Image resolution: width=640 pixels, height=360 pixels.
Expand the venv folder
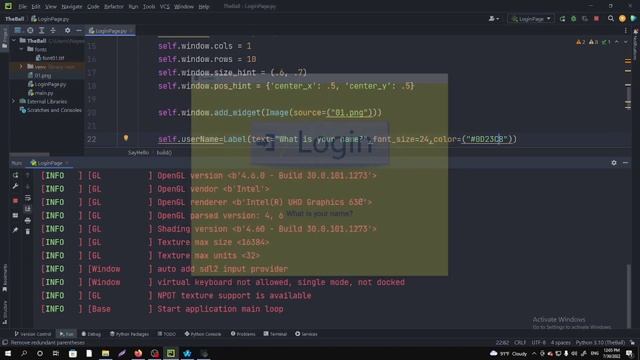click(x=22, y=67)
